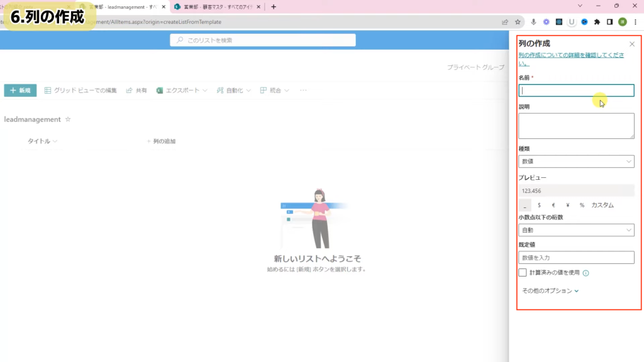
Task: Select the percent % number format
Action: click(x=582, y=205)
